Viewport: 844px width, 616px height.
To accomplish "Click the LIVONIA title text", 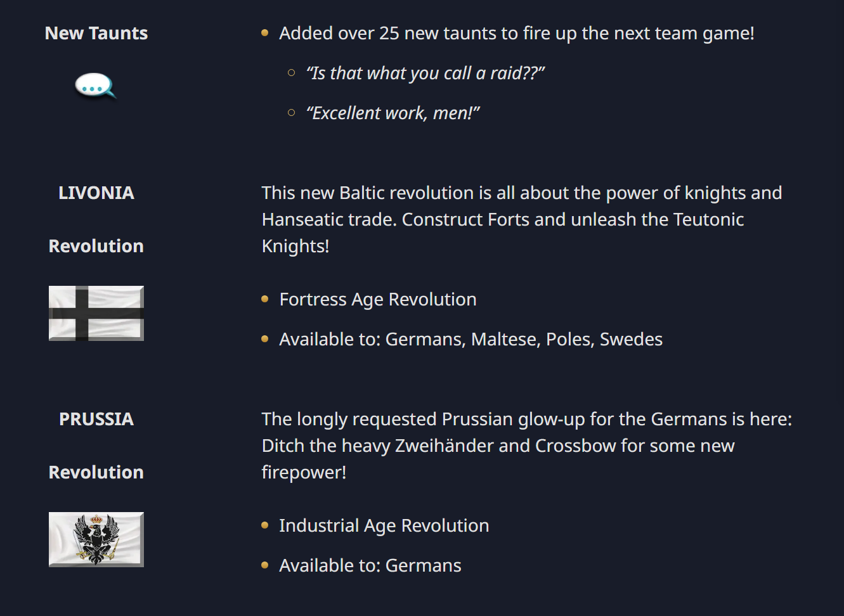I will coord(96,193).
